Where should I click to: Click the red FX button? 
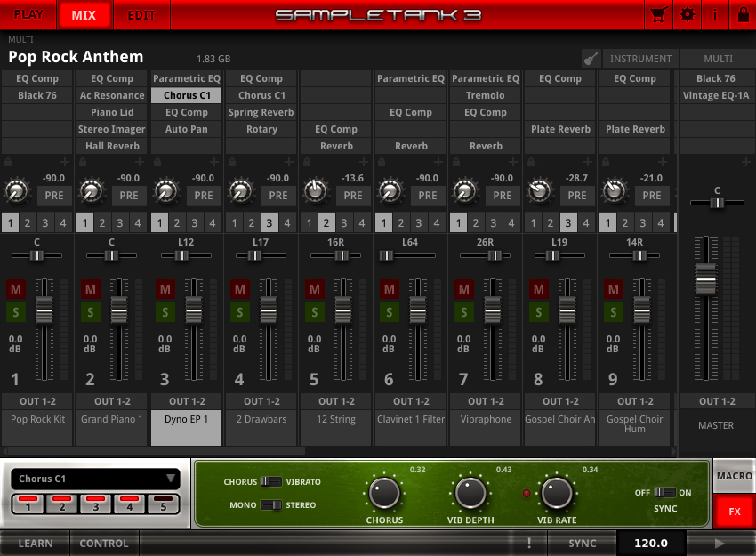point(735,512)
